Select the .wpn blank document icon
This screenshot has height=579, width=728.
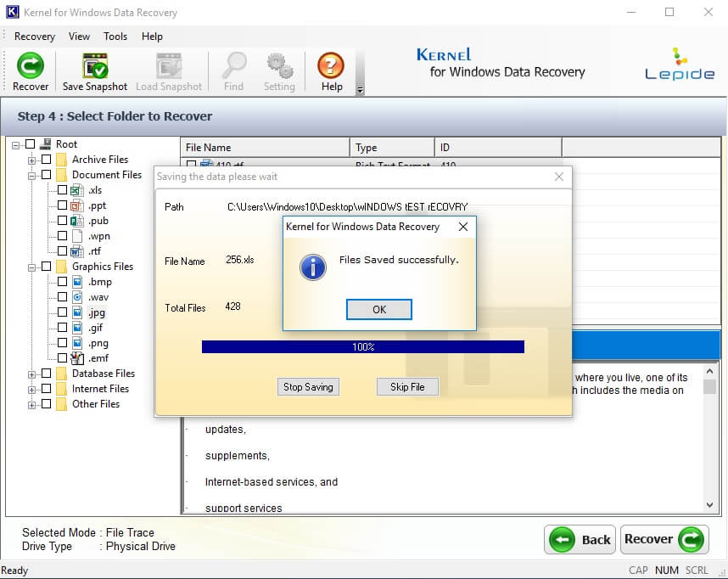[76, 237]
